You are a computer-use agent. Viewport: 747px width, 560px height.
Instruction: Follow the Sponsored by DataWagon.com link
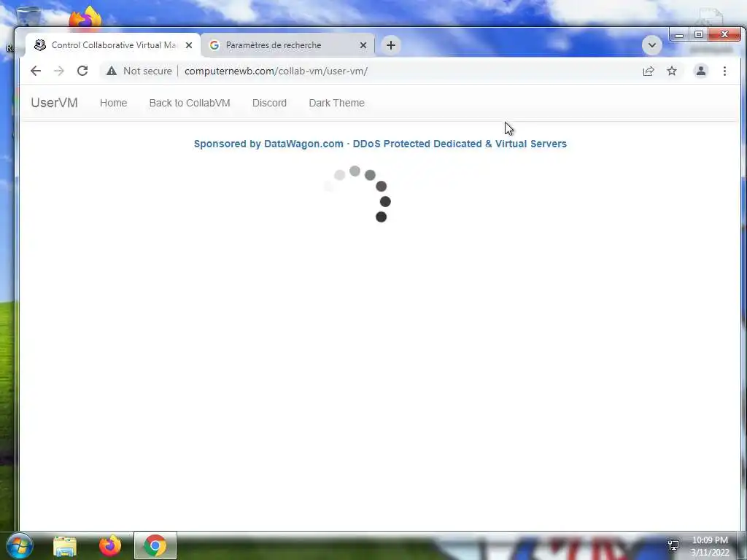pos(380,144)
